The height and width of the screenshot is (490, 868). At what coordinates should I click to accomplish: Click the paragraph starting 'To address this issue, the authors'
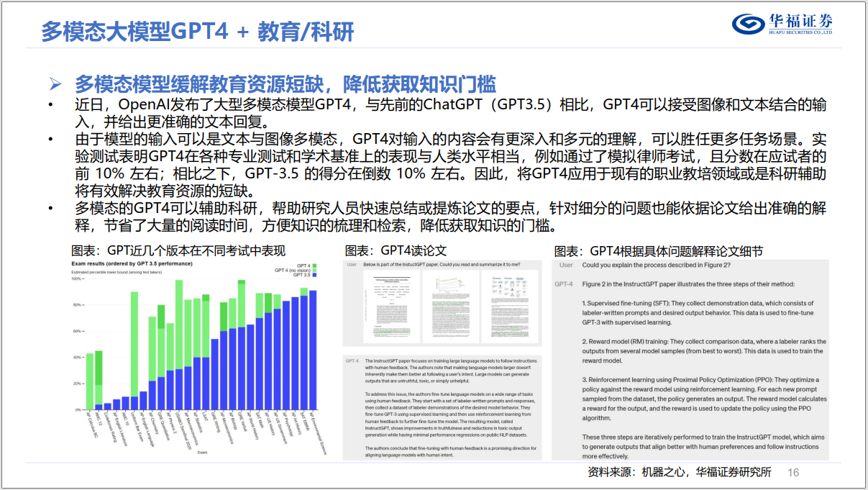(451, 414)
